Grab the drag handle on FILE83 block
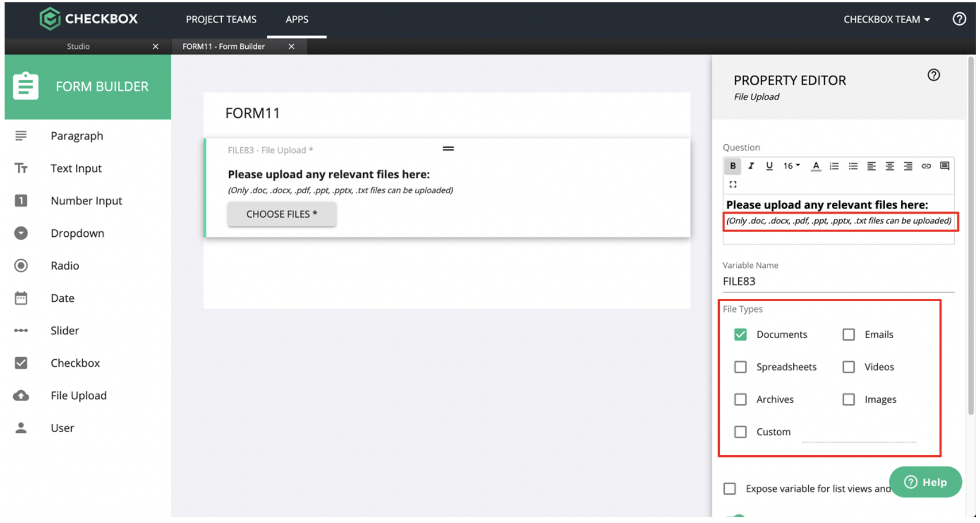The image size is (980, 523). coord(448,148)
